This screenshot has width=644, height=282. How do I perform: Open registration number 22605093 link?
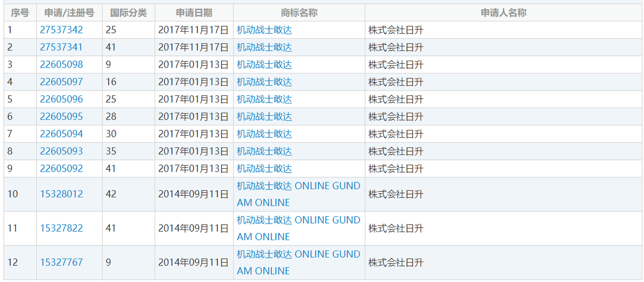coord(61,151)
